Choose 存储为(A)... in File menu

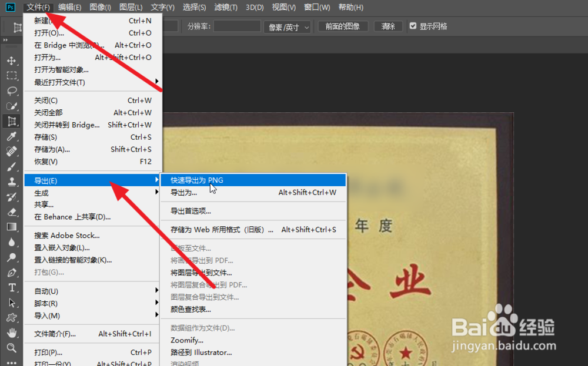[x=93, y=149]
